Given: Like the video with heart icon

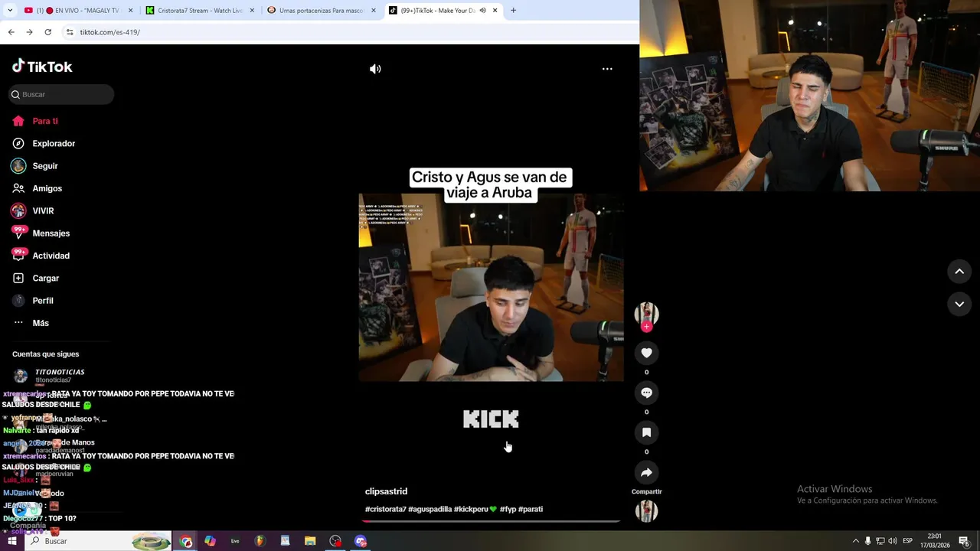Looking at the screenshot, I should [x=646, y=353].
